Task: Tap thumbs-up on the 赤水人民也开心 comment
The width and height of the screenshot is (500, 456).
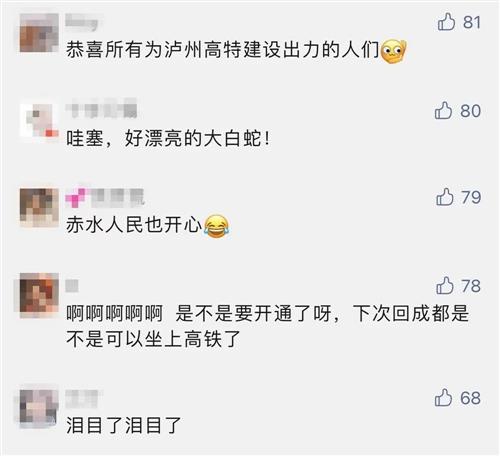Action: [x=445, y=197]
